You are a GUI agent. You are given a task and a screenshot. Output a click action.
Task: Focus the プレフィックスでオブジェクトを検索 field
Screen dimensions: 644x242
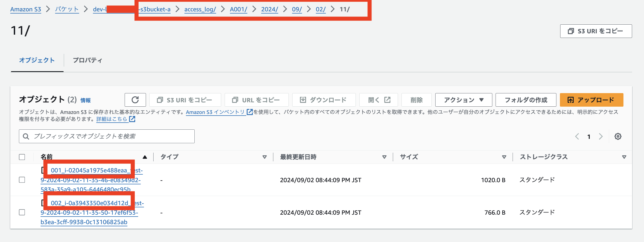coord(107,136)
